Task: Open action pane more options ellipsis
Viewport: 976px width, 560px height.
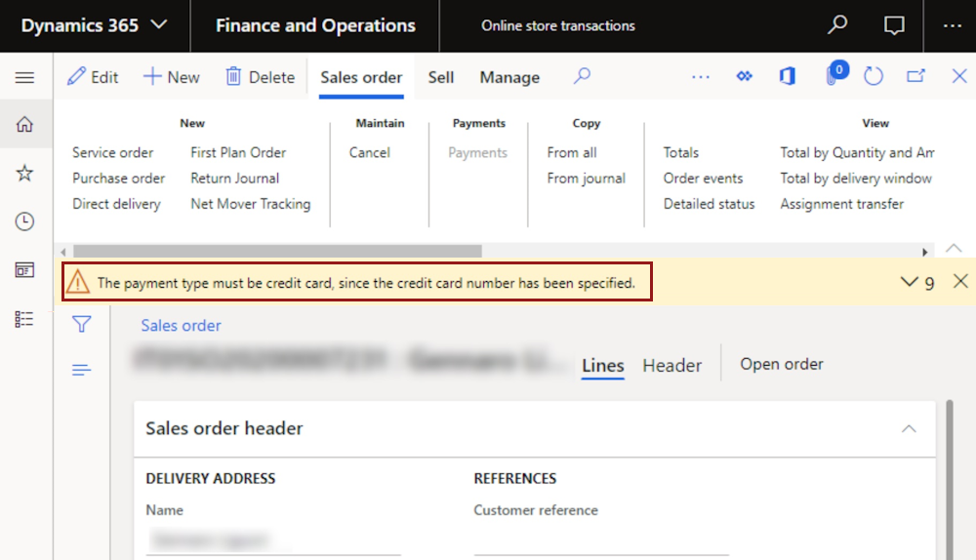Action: 700,77
